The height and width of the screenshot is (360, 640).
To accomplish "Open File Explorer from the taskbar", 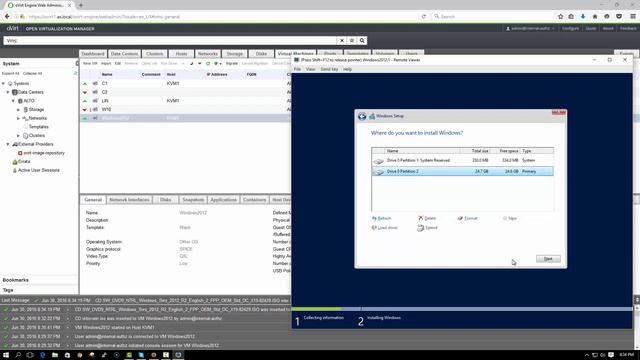I will coord(55,355).
